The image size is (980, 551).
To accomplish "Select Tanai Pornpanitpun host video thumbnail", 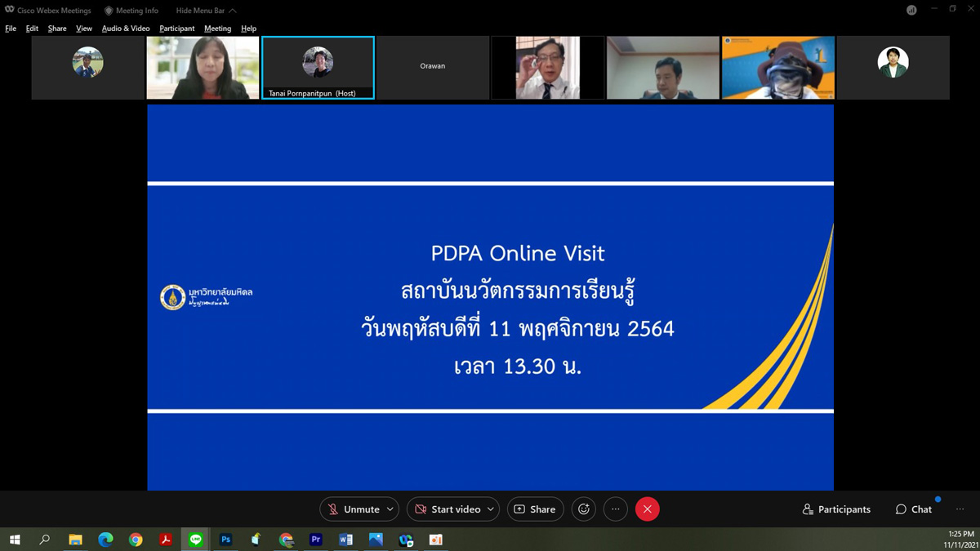I will pos(318,67).
